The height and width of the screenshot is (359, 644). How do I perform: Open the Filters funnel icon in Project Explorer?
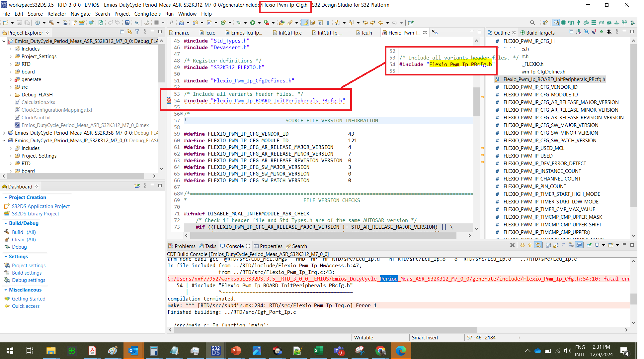(137, 32)
